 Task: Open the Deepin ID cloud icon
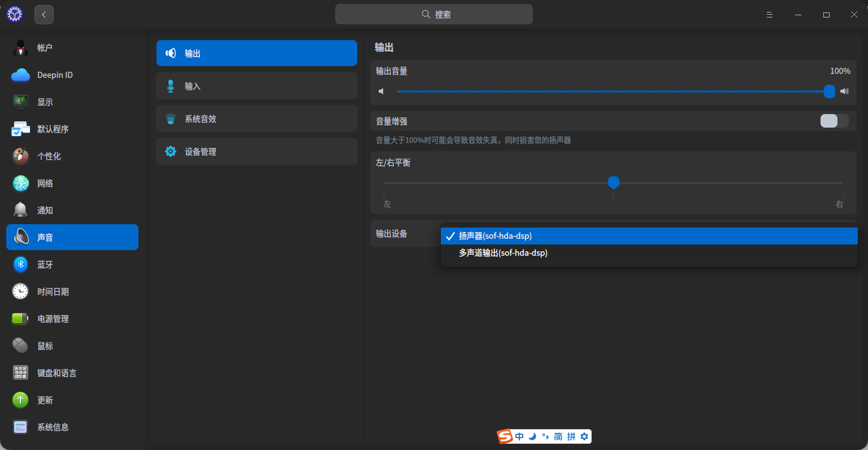pos(21,75)
